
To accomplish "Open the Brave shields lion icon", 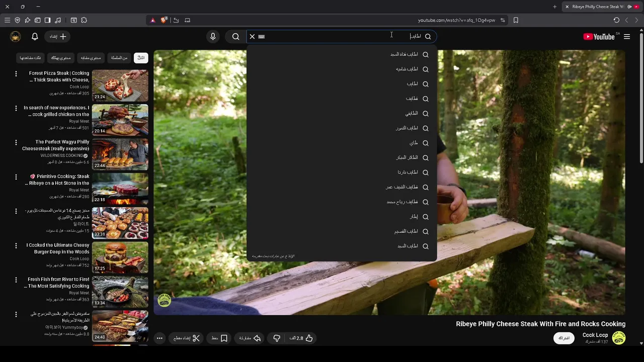I will tap(164, 20).
